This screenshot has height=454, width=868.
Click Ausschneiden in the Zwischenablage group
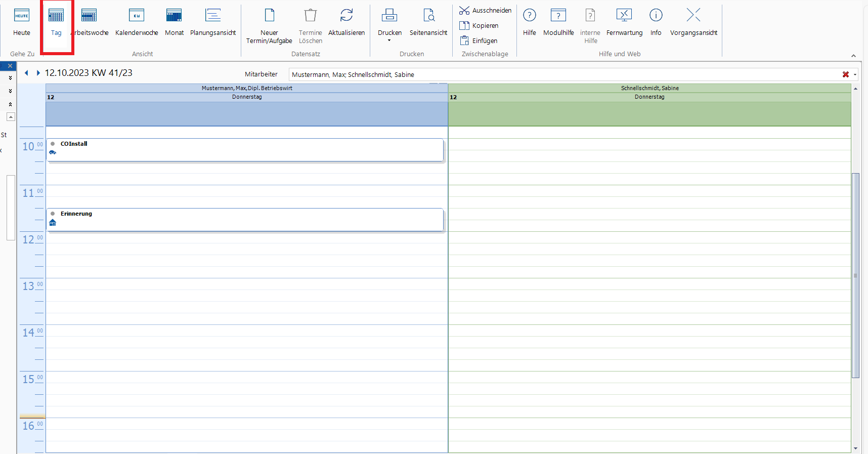pyautogui.click(x=485, y=10)
